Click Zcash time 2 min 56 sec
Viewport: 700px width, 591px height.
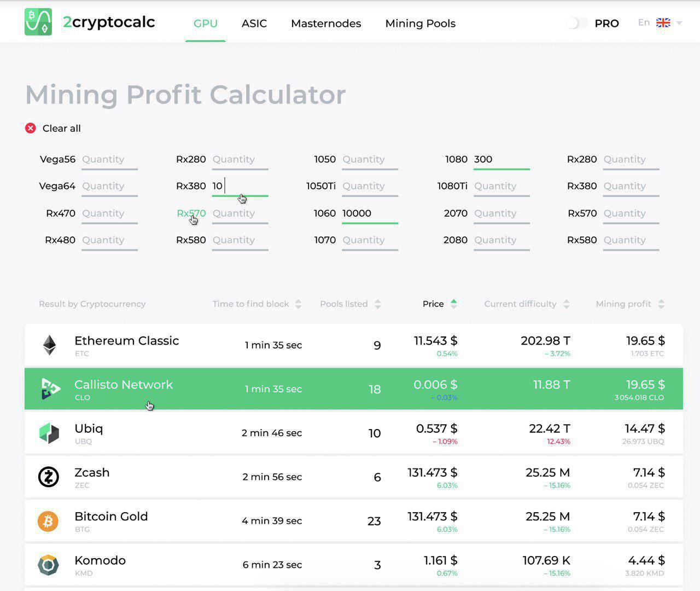272,477
